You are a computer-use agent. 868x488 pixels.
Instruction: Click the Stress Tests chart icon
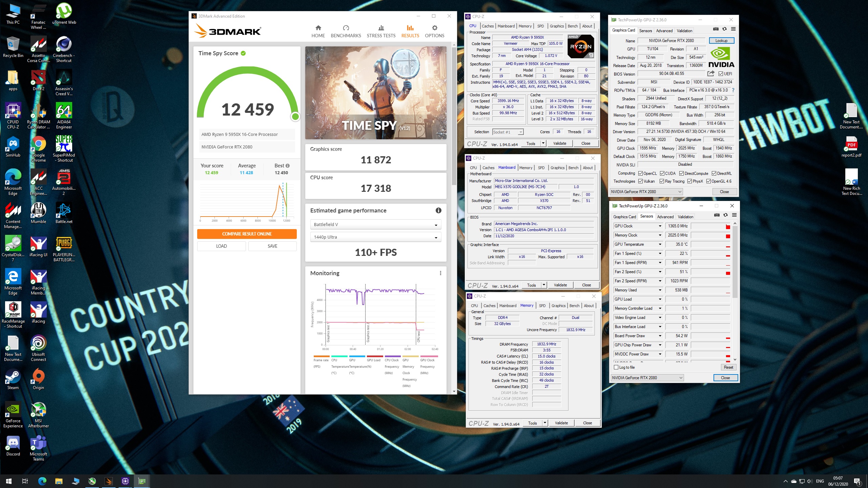click(381, 28)
